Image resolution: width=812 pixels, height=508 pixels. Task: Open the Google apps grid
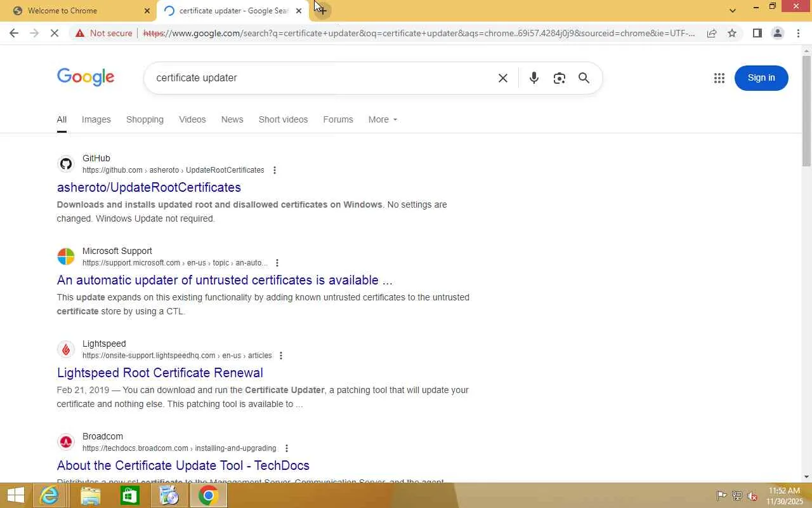click(x=719, y=78)
